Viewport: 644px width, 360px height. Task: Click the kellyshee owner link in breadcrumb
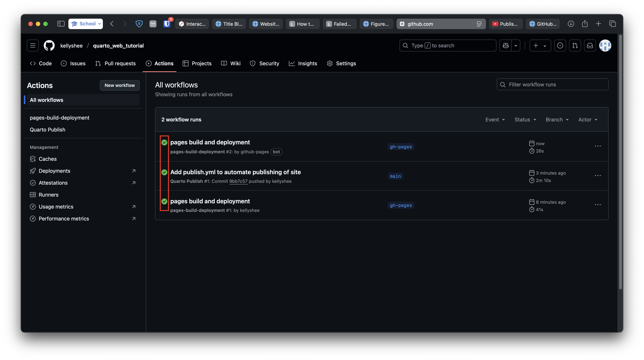pos(72,46)
